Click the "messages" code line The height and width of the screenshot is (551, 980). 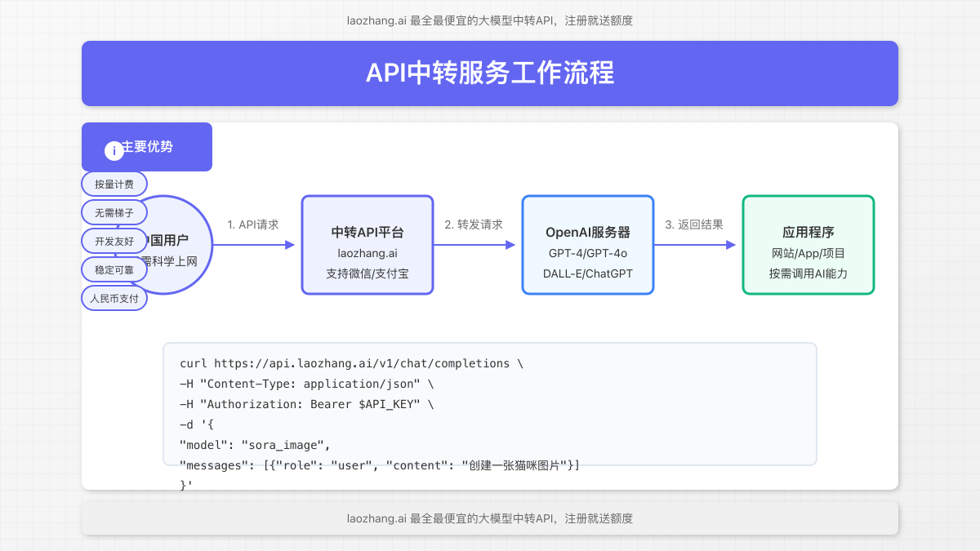[380, 465]
